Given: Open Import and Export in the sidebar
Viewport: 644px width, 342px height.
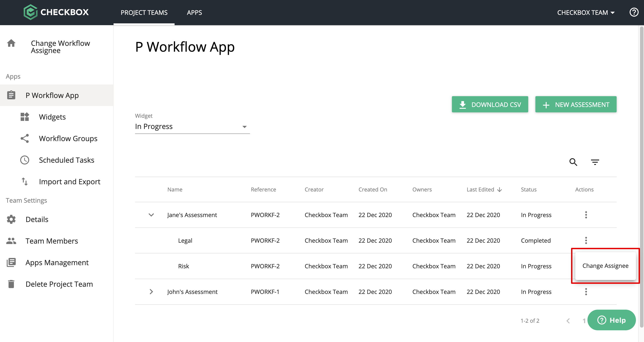Looking at the screenshot, I should coord(70,182).
